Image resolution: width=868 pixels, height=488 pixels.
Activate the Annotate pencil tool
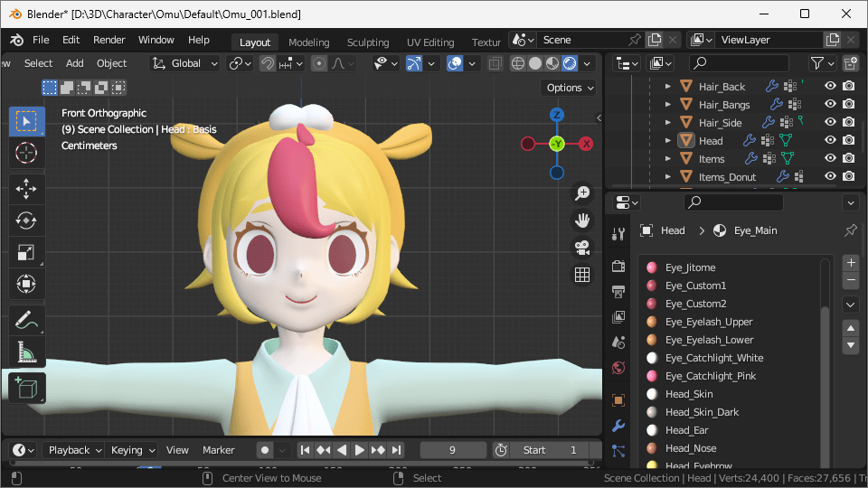tap(26, 319)
